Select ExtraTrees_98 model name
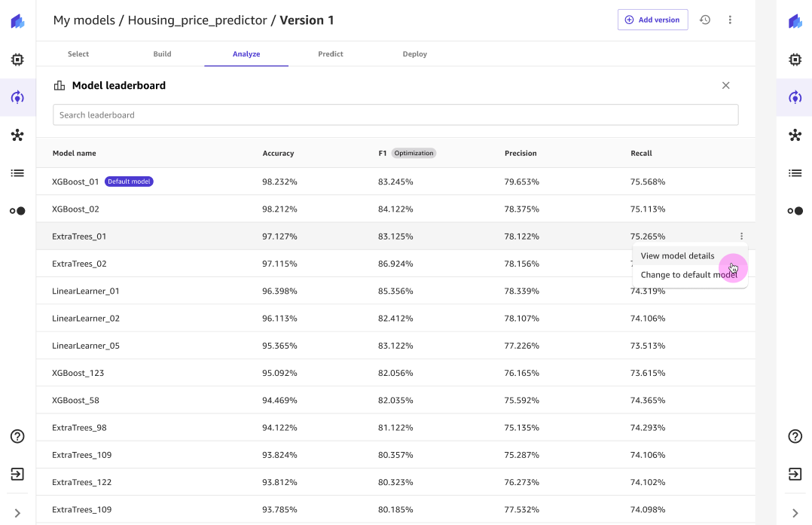 tap(79, 428)
